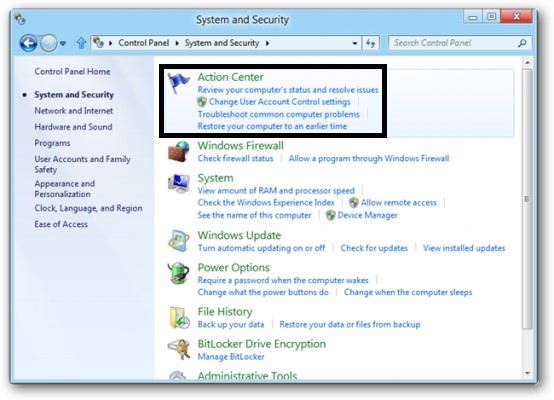This screenshot has height=400, width=554.
Task: Click Restore your computer to an earlier time
Action: [272, 126]
